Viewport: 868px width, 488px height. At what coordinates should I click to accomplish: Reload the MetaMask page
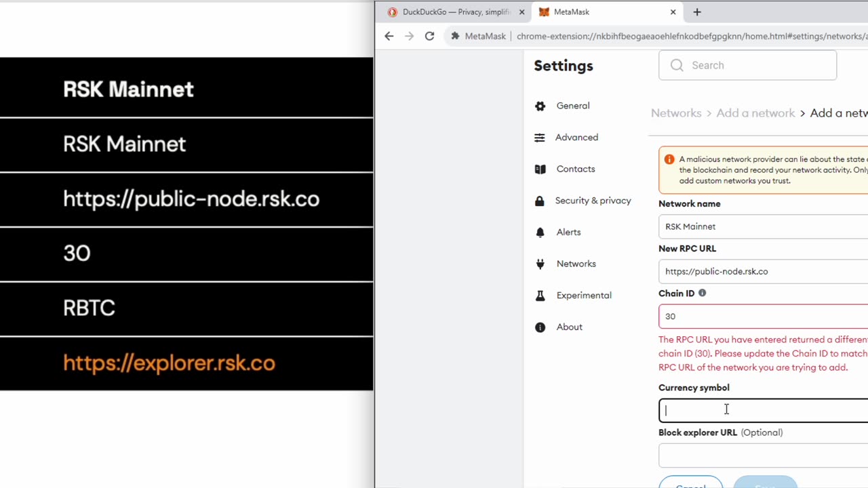tap(429, 36)
